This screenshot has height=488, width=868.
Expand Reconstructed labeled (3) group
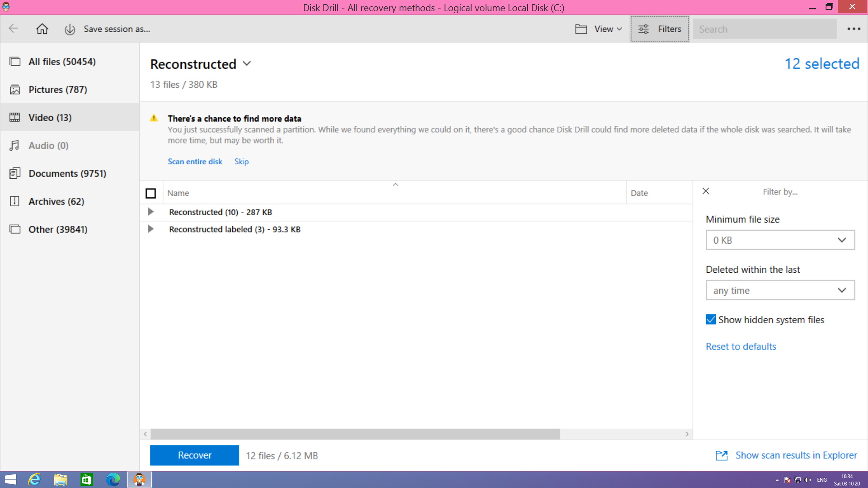150,229
